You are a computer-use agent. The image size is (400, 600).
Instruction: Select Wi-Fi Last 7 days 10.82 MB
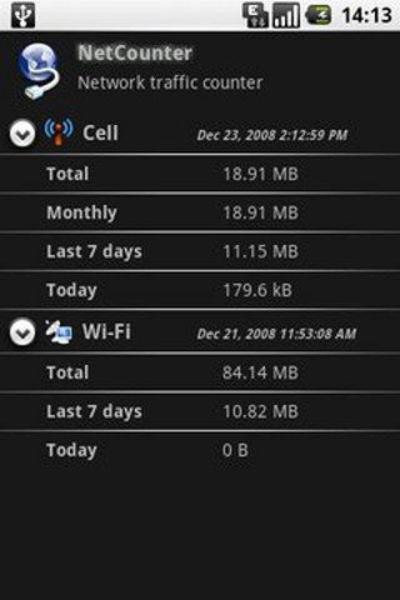point(200,412)
